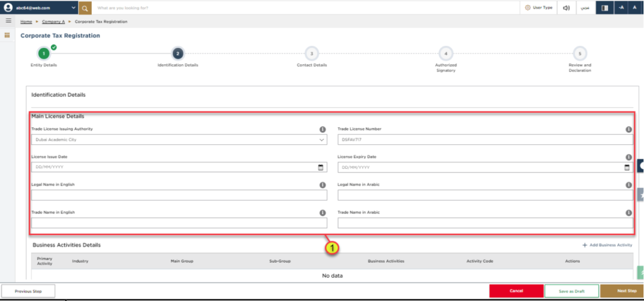Click info icon for Trade Name in English
This screenshot has width=644, height=301.
click(323, 213)
